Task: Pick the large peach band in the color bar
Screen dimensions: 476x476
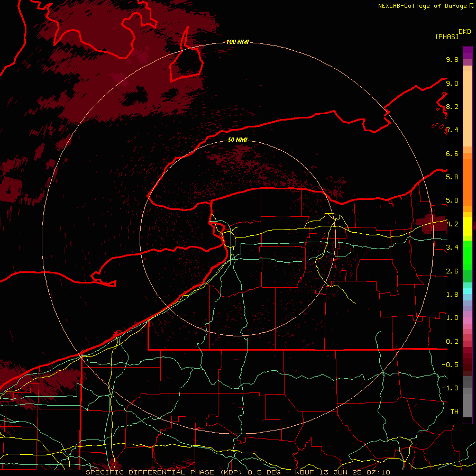Action: click(x=467, y=109)
